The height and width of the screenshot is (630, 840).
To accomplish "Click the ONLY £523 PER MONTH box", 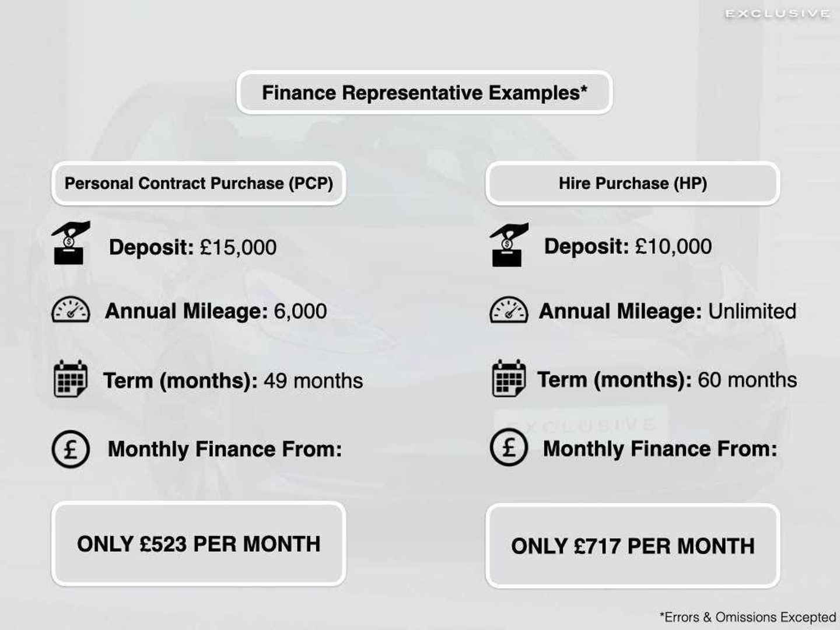I will coord(198,544).
